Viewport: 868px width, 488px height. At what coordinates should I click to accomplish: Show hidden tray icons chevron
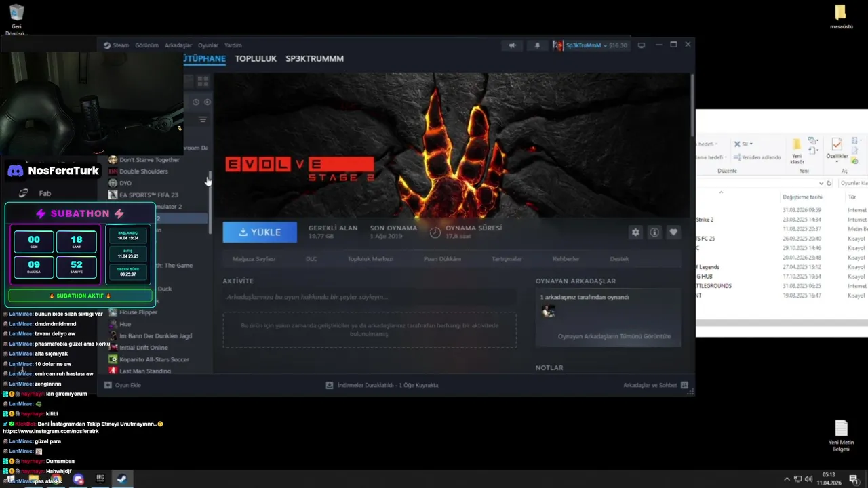[787, 479]
